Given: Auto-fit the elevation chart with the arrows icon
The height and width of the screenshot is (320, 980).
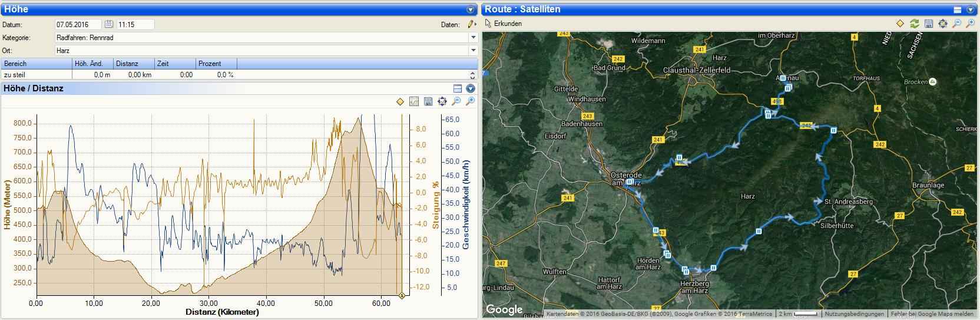Looking at the screenshot, I should tap(442, 102).
